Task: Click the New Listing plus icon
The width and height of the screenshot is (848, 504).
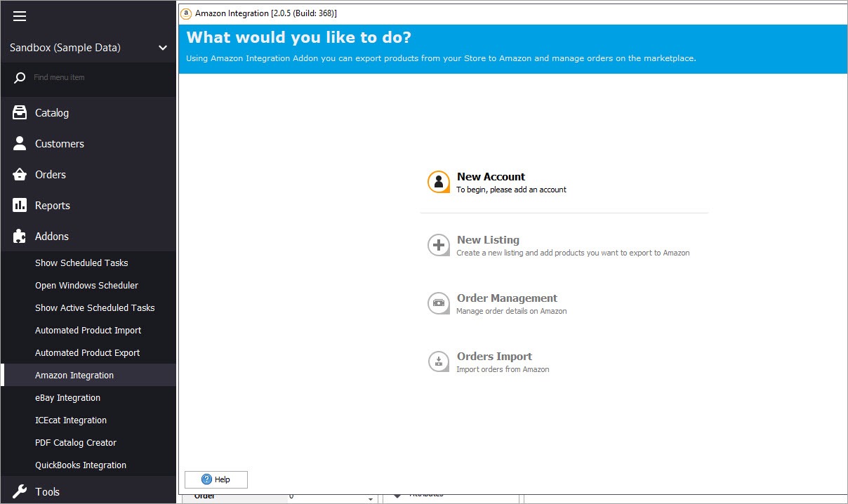Action: coord(438,244)
